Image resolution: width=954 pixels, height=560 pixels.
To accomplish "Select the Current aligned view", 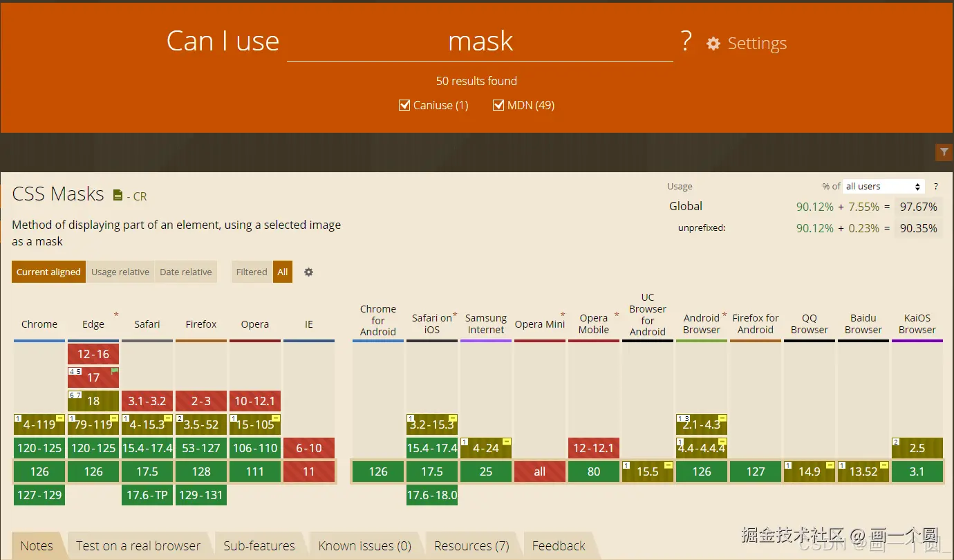I will 48,272.
